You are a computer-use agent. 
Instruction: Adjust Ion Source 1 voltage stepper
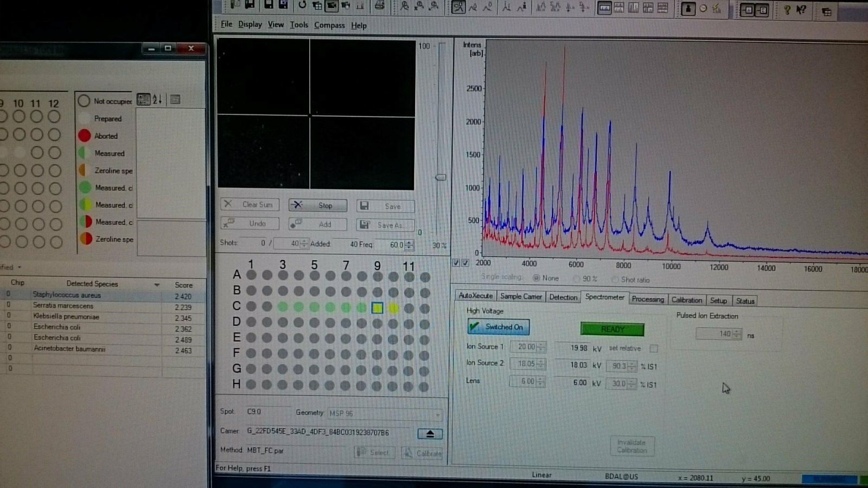[x=541, y=347]
